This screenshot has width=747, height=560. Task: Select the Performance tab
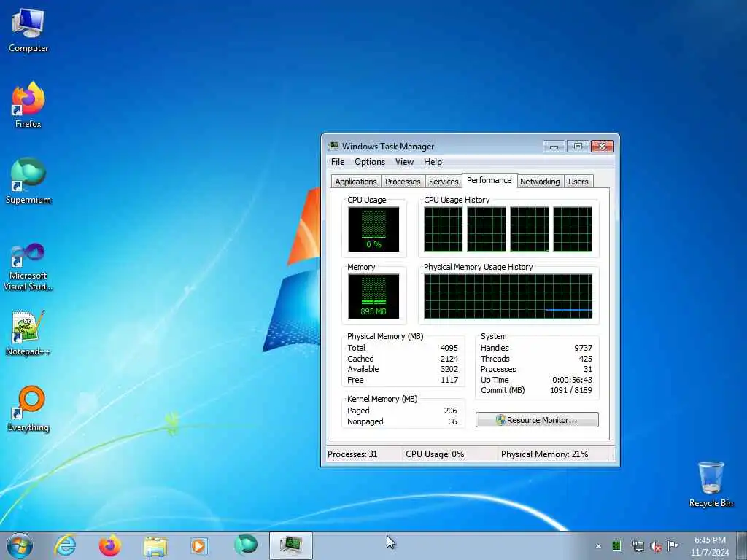pos(489,181)
